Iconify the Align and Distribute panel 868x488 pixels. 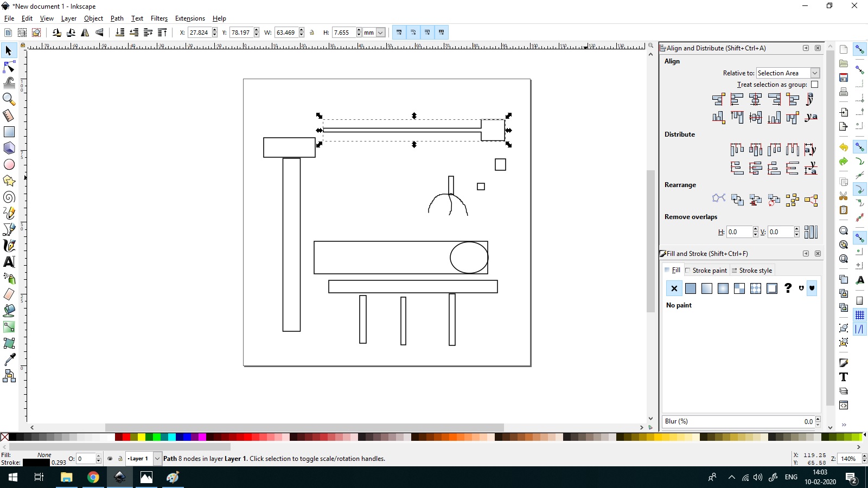(806, 48)
